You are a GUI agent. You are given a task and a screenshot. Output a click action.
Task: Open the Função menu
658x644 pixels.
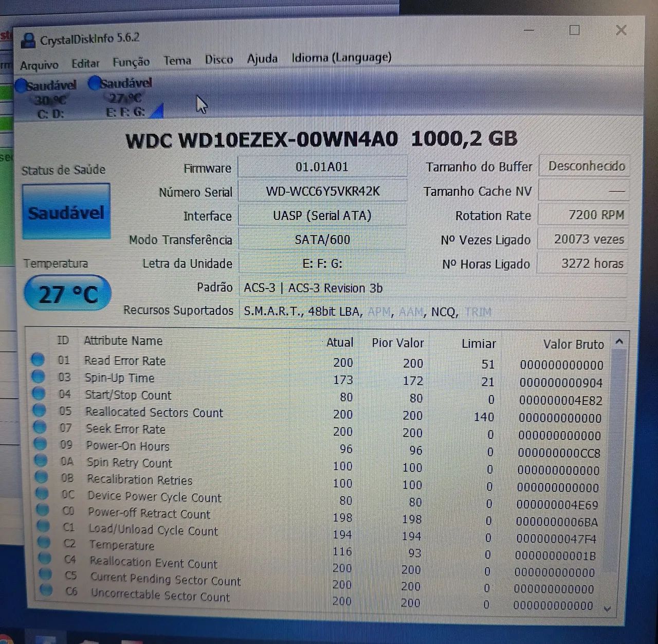click(131, 62)
